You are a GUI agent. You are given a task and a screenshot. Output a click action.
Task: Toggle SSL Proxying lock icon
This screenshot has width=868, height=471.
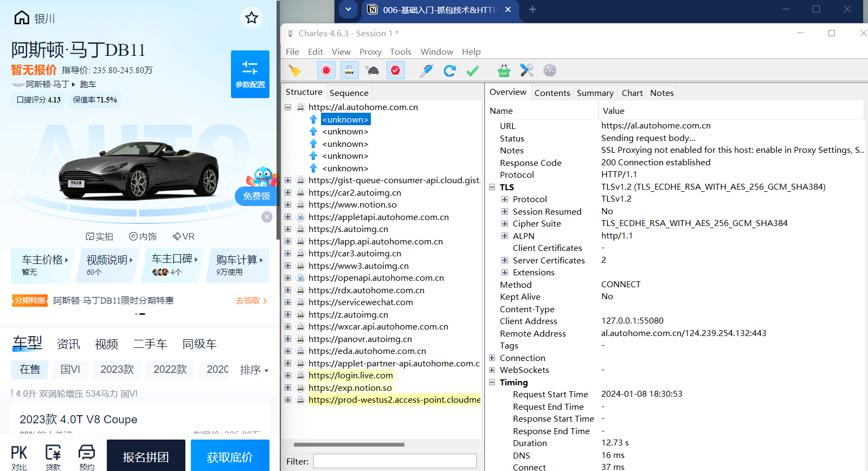349,70
